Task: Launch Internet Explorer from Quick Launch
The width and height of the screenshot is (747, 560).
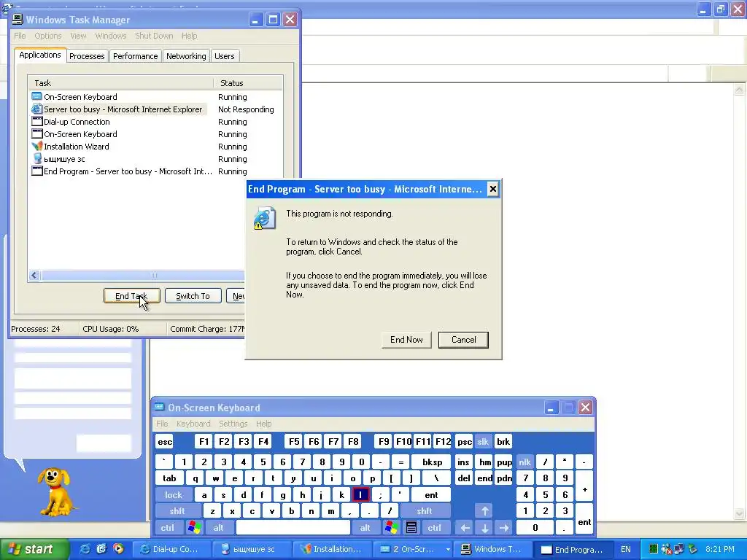Action: [x=85, y=548]
